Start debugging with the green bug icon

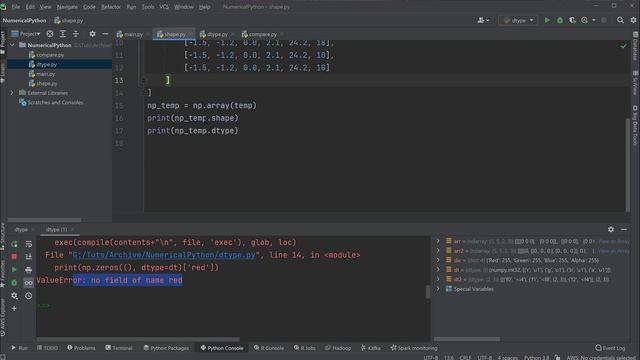tap(560, 20)
